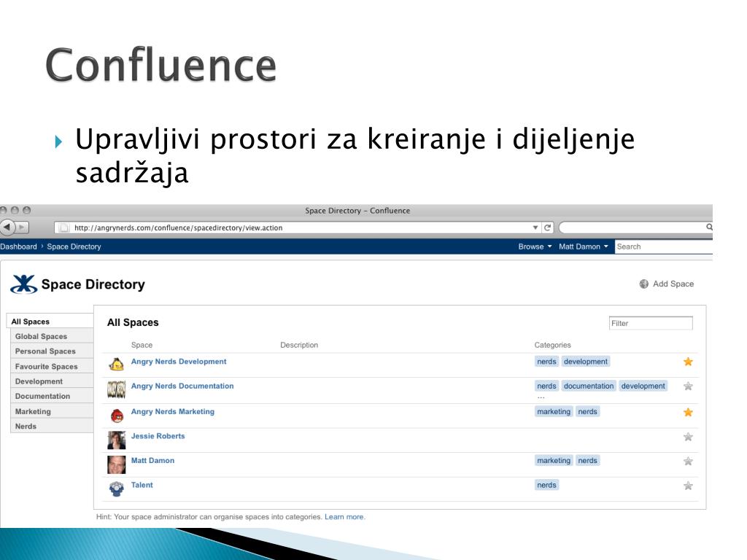Click Space Directory breadcrumb link
747x560 pixels.
74,246
